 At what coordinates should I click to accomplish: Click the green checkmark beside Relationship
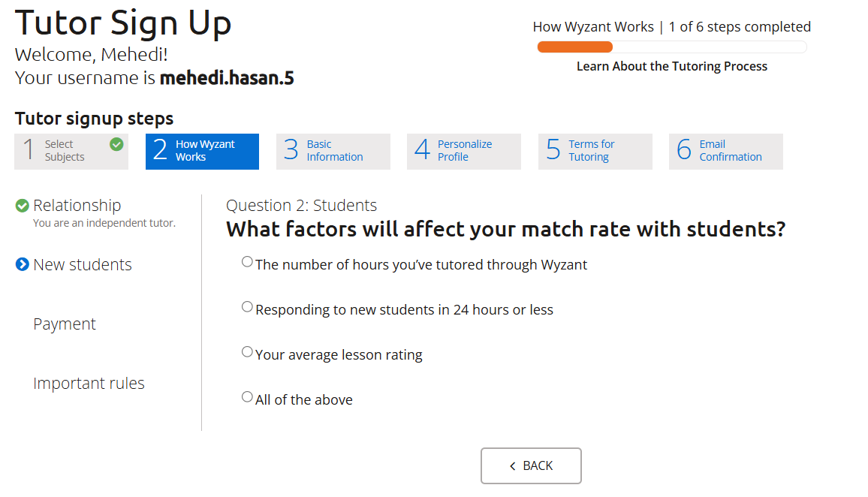(x=22, y=203)
